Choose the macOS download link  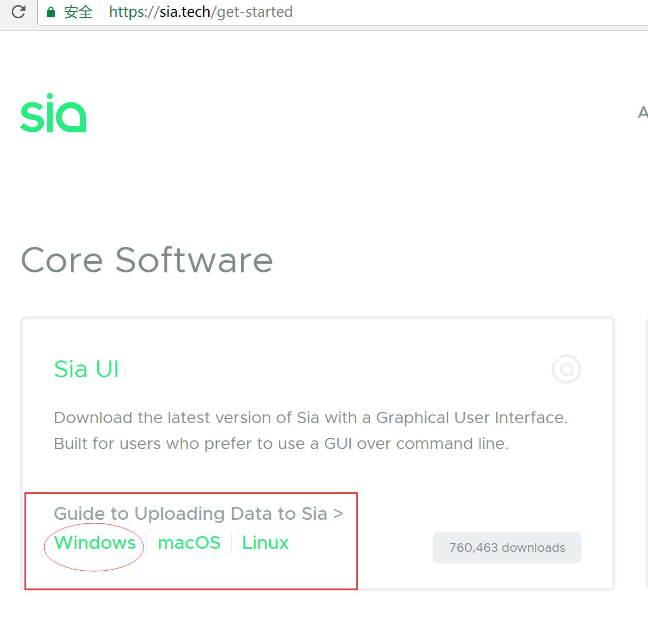189,543
